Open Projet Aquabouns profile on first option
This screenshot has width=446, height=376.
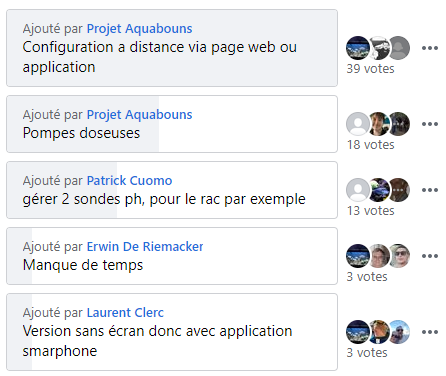coord(139,29)
